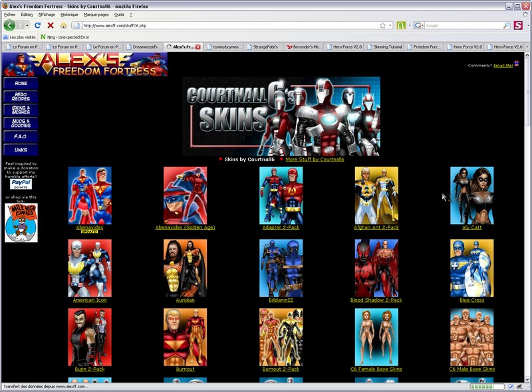Screen dimensions: 532x392
Task: Open the dropdown next to the green arch icon
Action: (410, 25)
